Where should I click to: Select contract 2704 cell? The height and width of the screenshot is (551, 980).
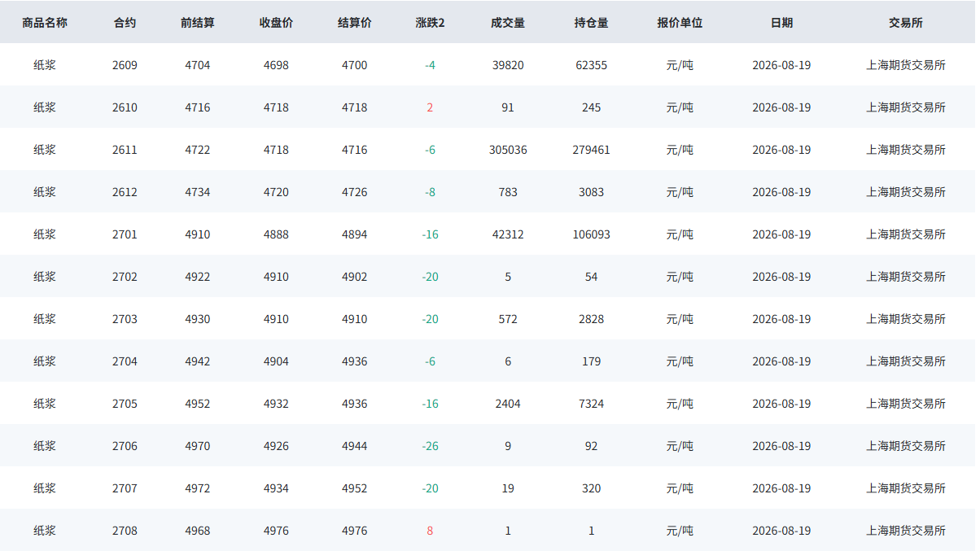(125, 361)
